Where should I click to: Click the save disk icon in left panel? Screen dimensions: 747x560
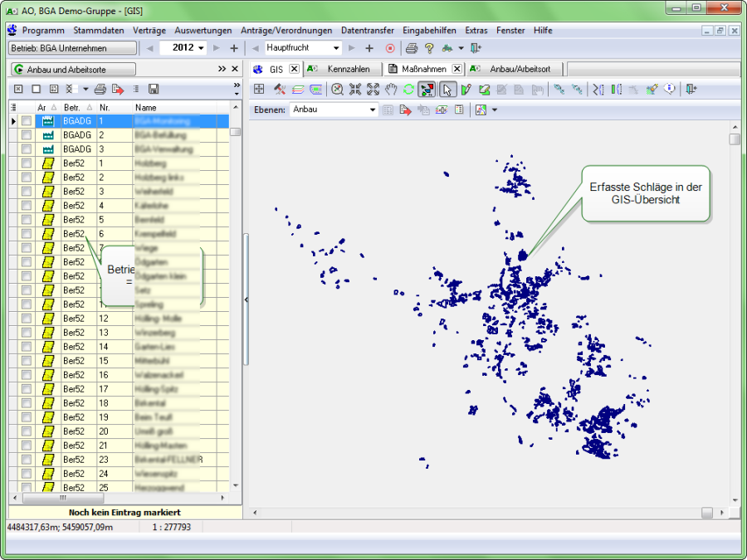154,89
